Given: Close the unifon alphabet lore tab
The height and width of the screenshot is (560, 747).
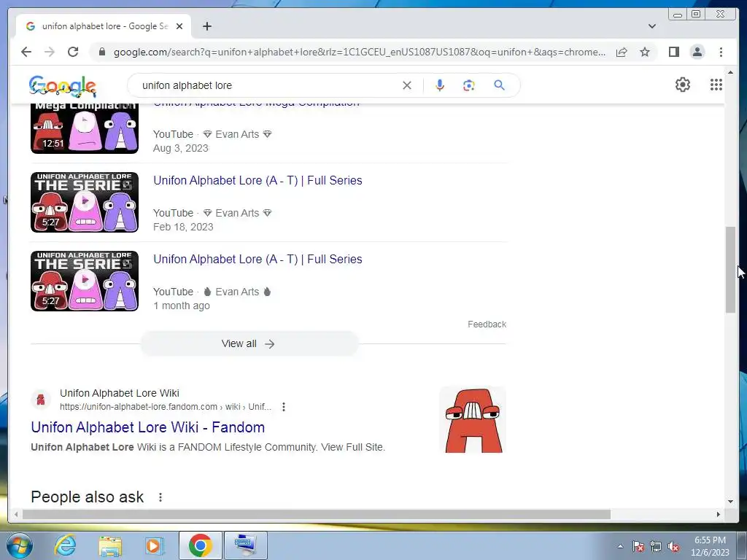Looking at the screenshot, I should click(179, 26).
